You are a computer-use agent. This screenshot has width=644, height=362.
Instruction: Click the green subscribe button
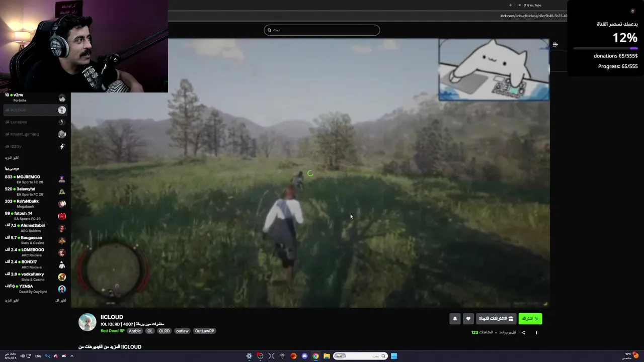coord(530,318)
